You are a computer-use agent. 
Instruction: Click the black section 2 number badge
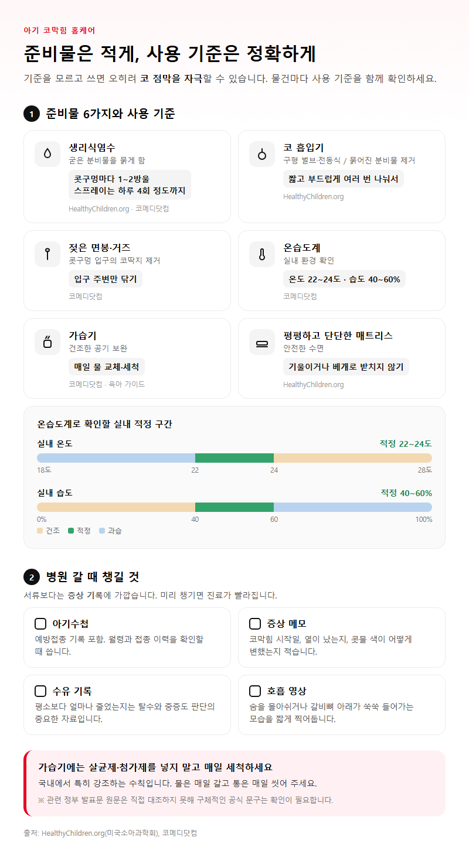coord(31,577)
